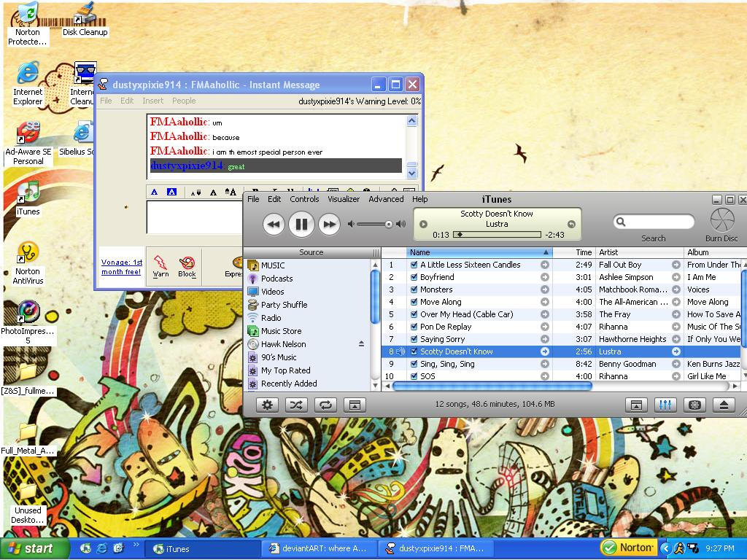Uncheck the song Boyfriend

(414, 277)
